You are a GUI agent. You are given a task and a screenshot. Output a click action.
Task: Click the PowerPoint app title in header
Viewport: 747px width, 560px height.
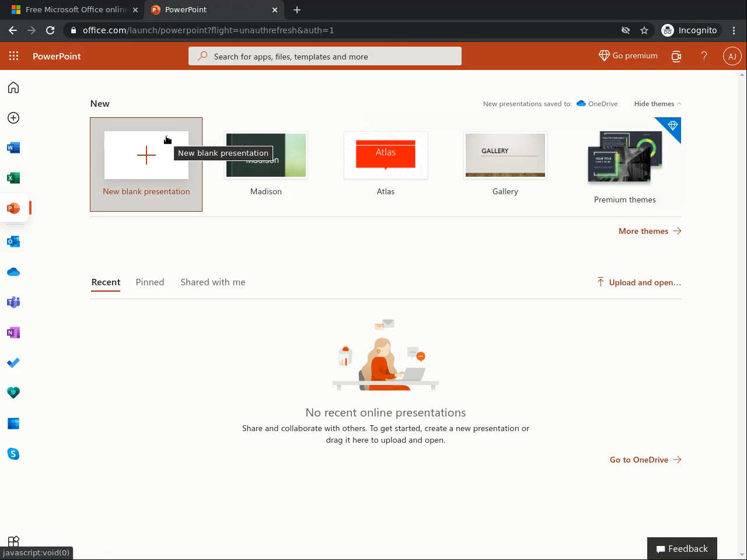point(57,57)
